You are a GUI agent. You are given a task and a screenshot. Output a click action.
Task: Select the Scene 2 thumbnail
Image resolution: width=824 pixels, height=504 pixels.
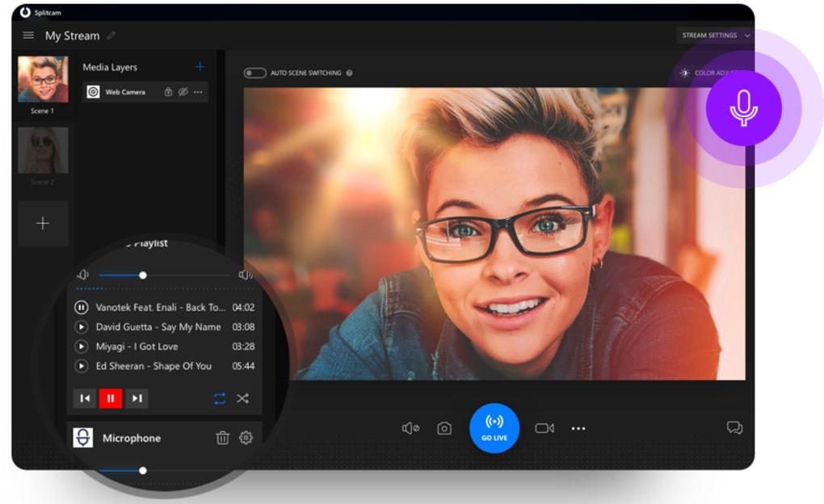click(43, 151)
